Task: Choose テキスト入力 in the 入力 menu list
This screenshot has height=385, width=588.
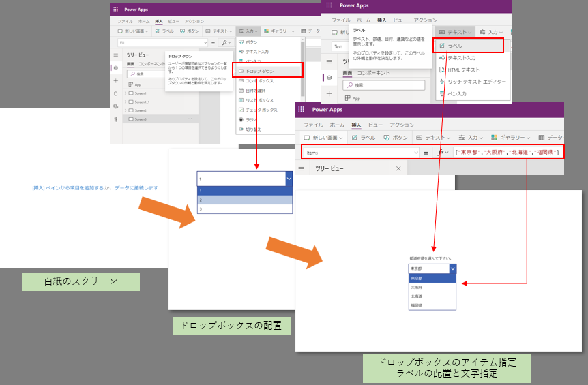Action: [x=254, y=52]
